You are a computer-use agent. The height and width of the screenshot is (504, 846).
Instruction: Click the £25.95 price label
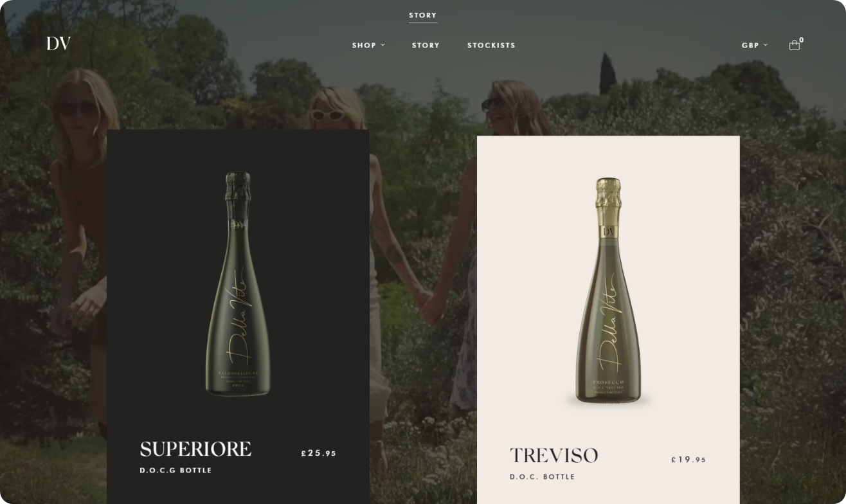point(319,453)
